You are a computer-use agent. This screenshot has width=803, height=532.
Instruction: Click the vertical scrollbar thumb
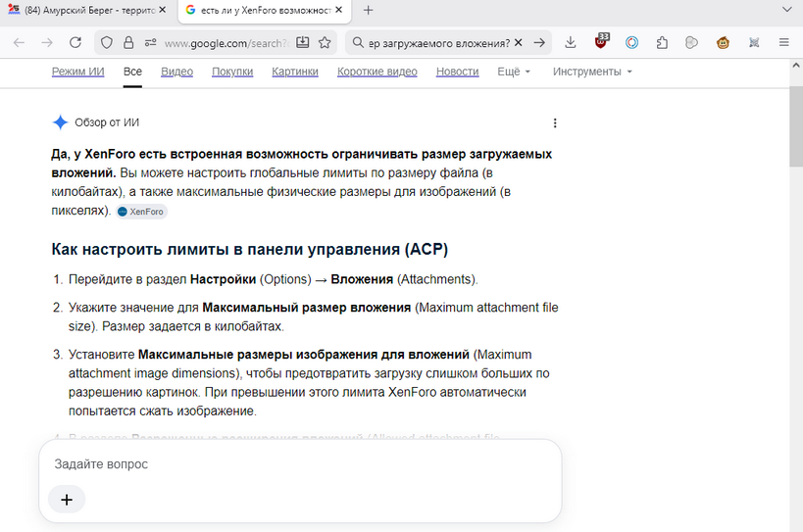click(796, 126)
